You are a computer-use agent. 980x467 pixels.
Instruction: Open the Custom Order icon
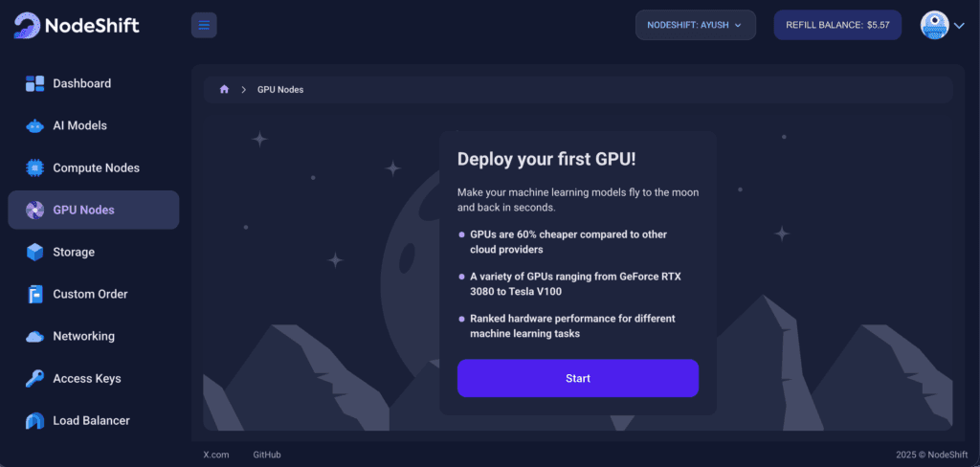point(34,294)
